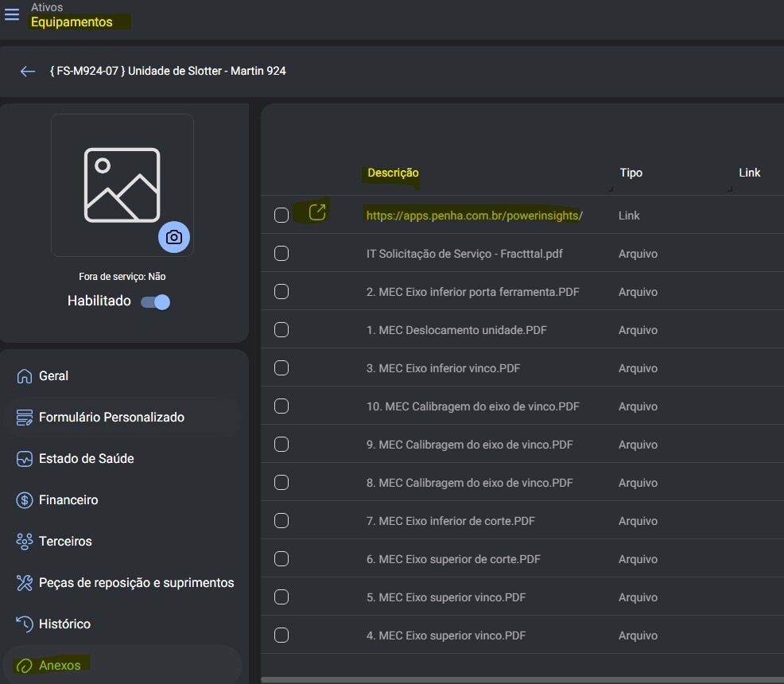Image resolution: width=784 pixels, height=684 pixels.
Task: Check the IT Solicitação de Serviço checkbox
Action: pos(281,254)
